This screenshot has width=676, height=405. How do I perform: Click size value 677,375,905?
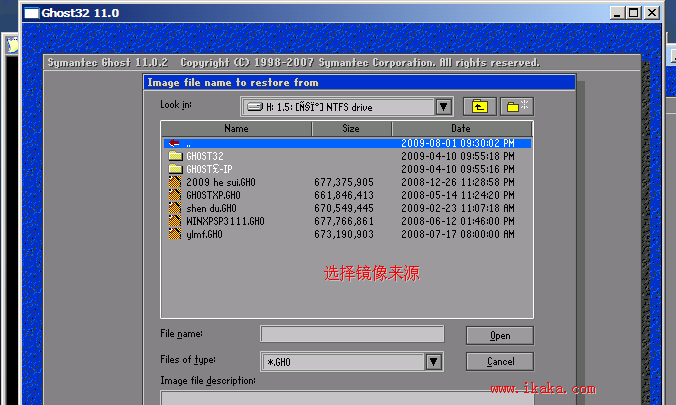pos(344,182)
